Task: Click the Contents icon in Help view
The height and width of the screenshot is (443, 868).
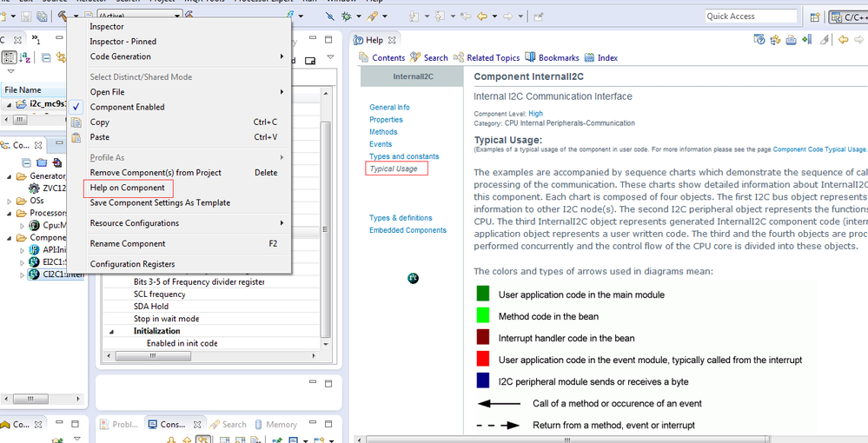Action: tap(364, 57)
